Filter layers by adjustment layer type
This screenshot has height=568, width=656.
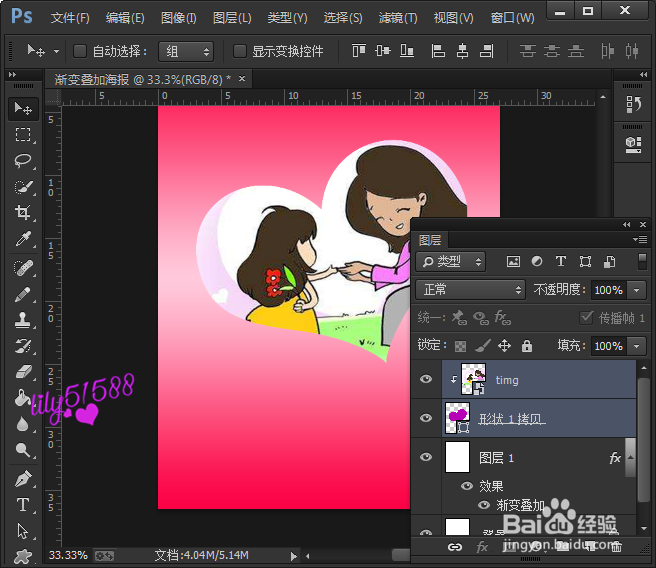[537, 262]
